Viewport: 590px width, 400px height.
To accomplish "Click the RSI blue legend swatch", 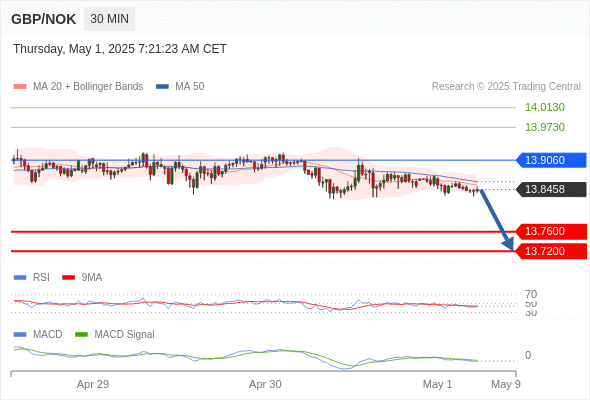I will tap(20, 278).
